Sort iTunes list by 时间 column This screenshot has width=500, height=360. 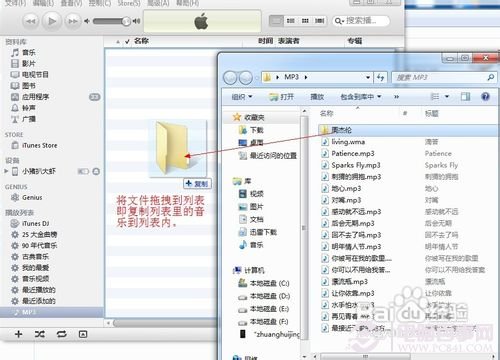pyautogui.click(x=265, y=41)
